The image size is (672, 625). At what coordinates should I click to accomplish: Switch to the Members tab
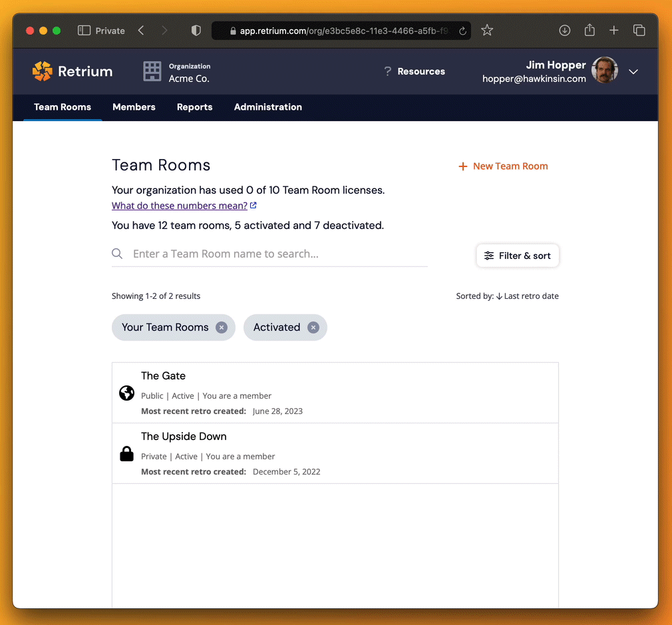pos(134,107)
